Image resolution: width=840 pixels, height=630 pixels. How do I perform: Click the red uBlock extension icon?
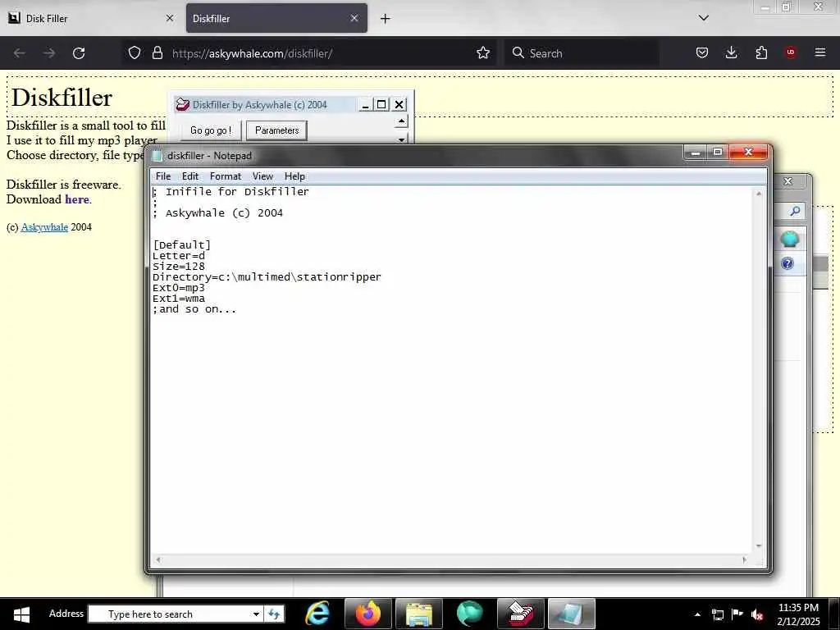[791, 52]
